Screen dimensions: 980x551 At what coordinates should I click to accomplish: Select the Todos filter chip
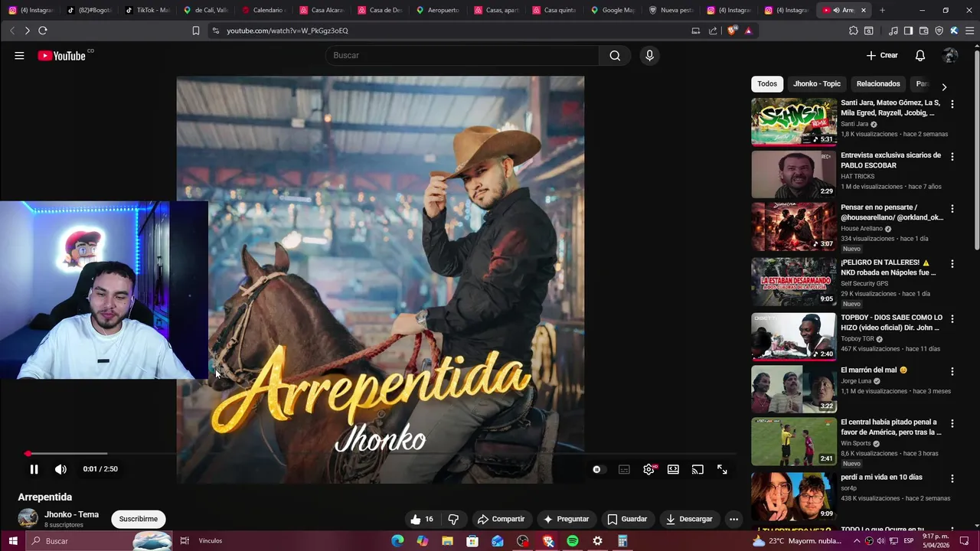[767, 84]
